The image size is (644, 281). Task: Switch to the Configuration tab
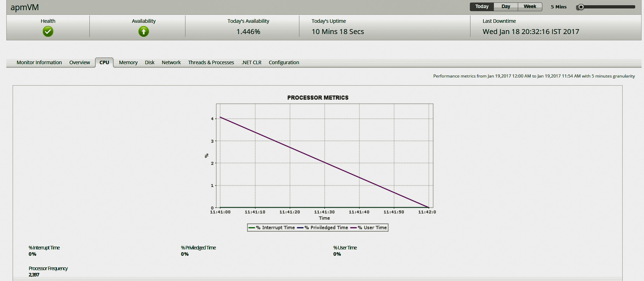point(284,62)
